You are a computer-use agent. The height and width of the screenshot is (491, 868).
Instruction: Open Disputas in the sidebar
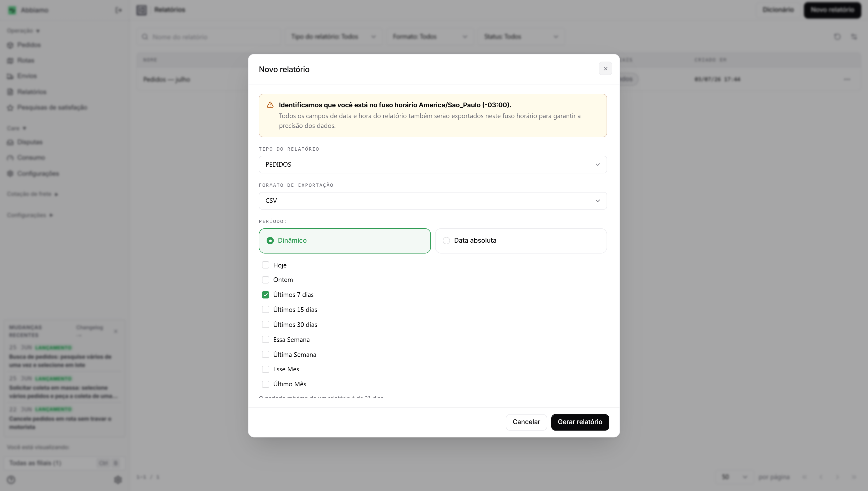30,142
